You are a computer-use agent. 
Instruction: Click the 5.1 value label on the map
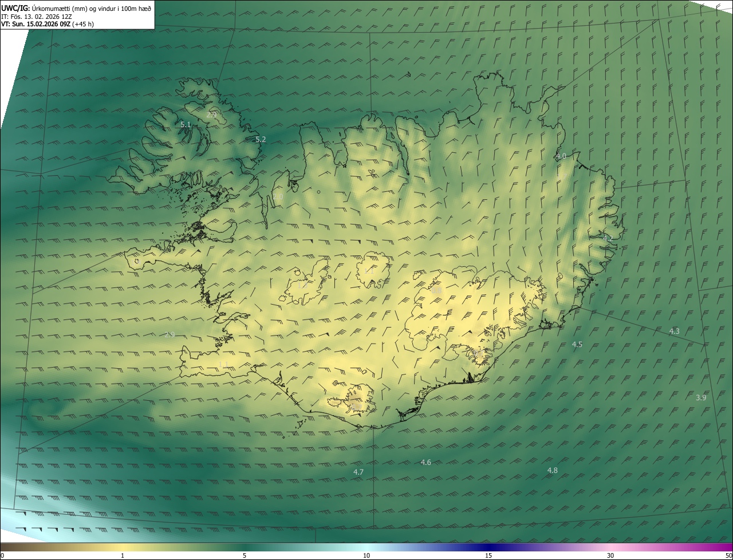point(186,124)
